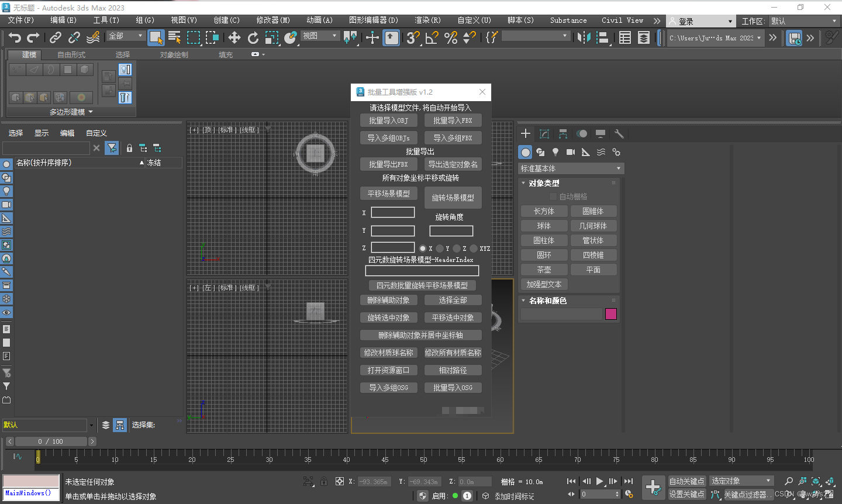
Task: Open Select by Name list icon
Action: coord(175,38)
